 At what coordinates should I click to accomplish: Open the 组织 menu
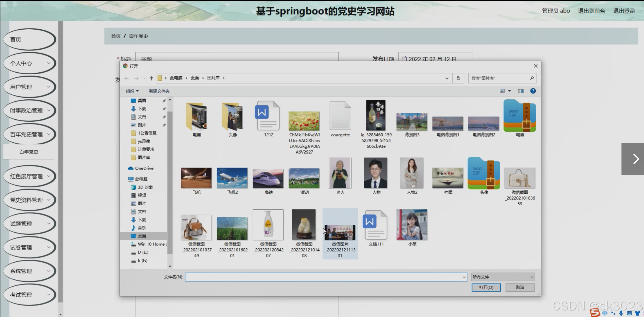tap(132, 91)
